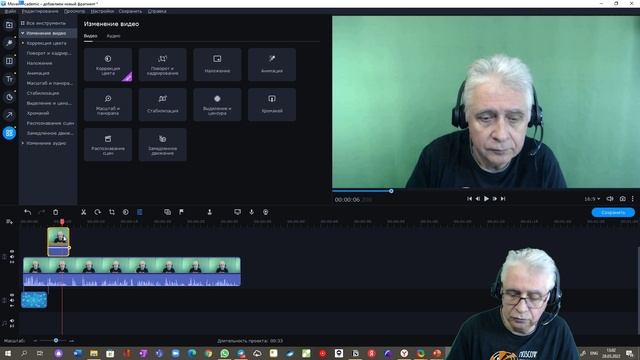Open the Анимация tool card

point(272,64)
